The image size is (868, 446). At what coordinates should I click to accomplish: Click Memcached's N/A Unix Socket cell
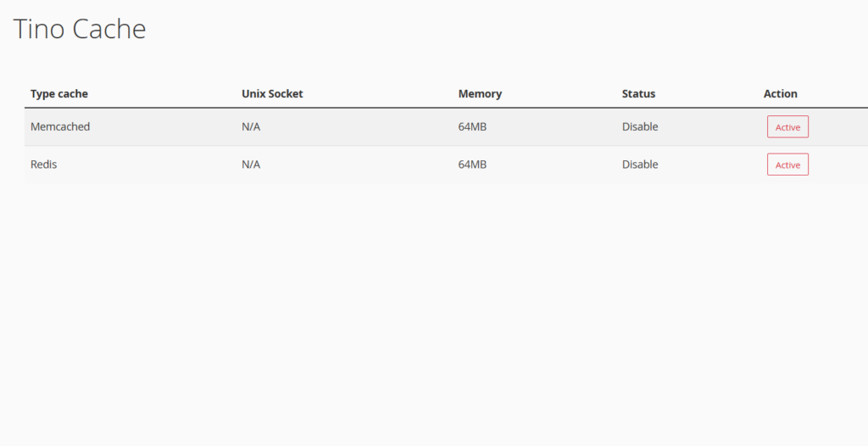click(x=251, y=126)
